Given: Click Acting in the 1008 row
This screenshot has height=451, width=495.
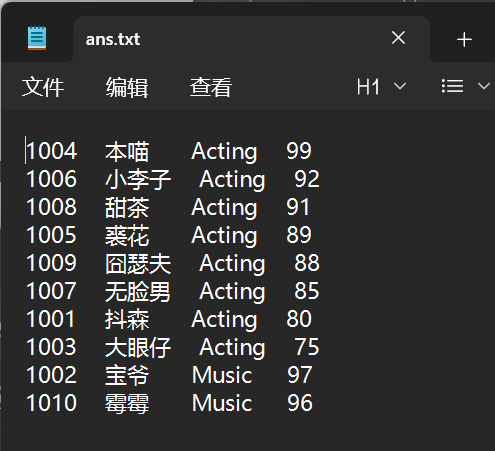Looking at the screenshot, I should coord(224,208).
